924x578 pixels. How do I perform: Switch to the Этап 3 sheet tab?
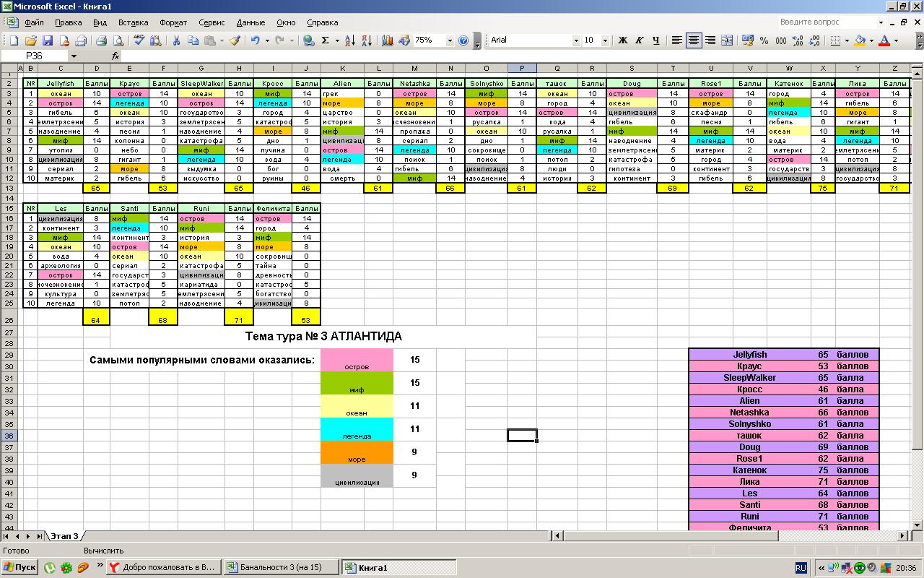64,536
